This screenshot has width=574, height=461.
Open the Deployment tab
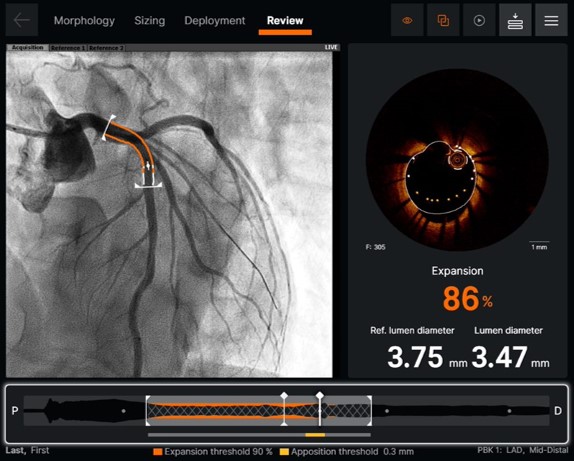pos(215,21)
